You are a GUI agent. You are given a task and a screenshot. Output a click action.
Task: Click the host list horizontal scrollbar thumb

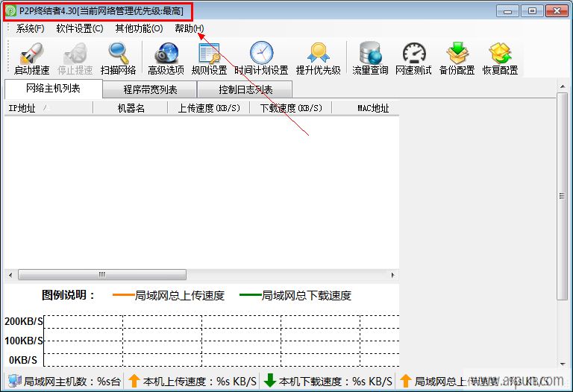click(x=102, y=274)
